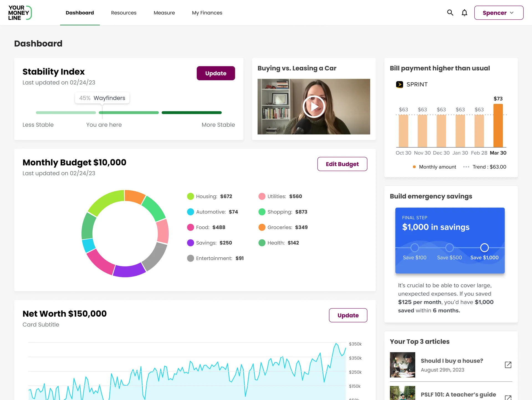
Task: Open notifications bell icon
Action: [x=464, y=13]
